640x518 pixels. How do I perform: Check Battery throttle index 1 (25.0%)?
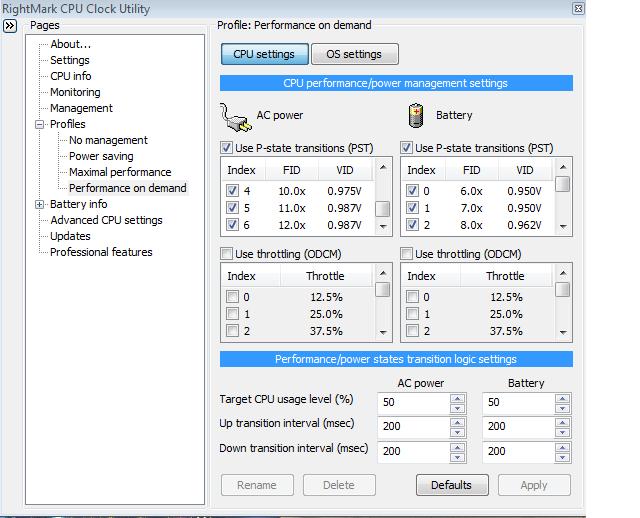tap(412, 313)
